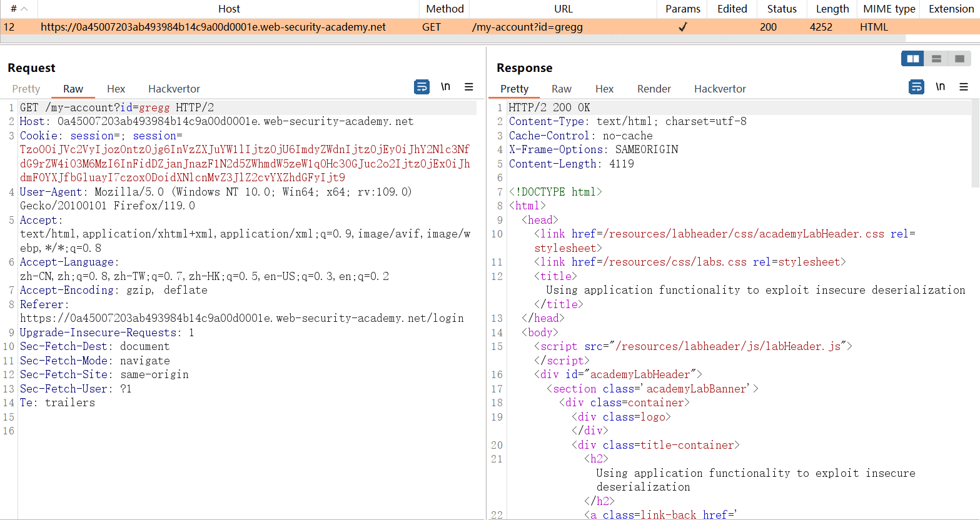The height and width of the screenshot is (520, 980).
Task: Open the Response Render tab
Action: [654, 89]
